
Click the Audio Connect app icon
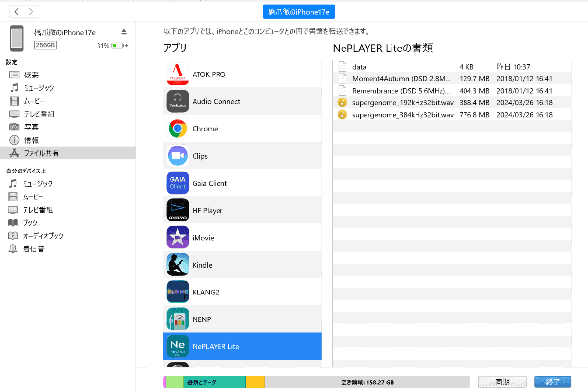pyautogui.click(x=177, y=101)
